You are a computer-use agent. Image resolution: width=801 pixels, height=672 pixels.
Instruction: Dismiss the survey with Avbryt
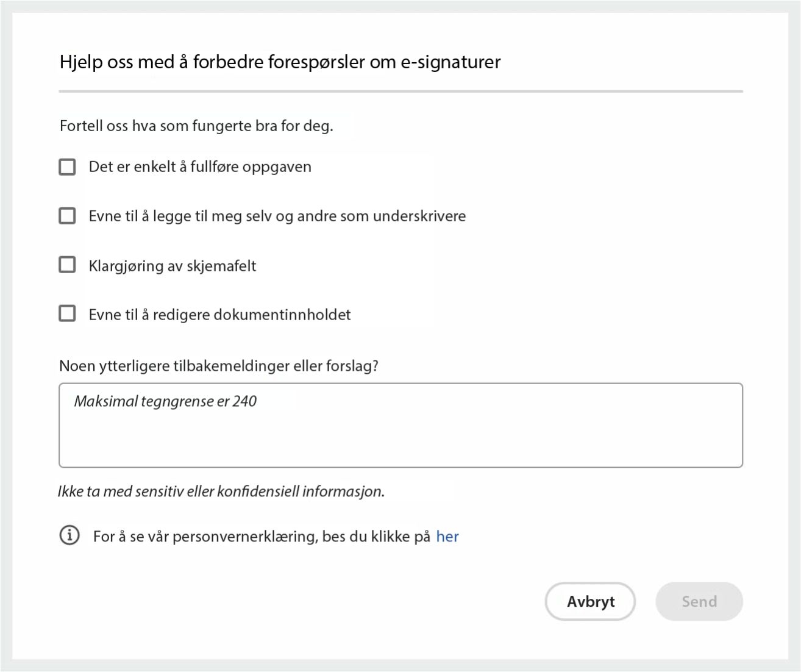pos(589,601)
